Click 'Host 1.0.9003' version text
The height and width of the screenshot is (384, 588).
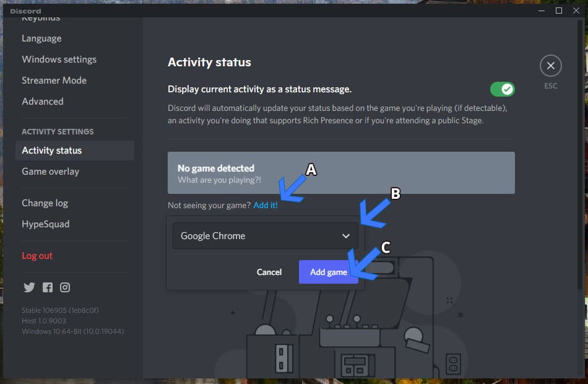[43, 321]
